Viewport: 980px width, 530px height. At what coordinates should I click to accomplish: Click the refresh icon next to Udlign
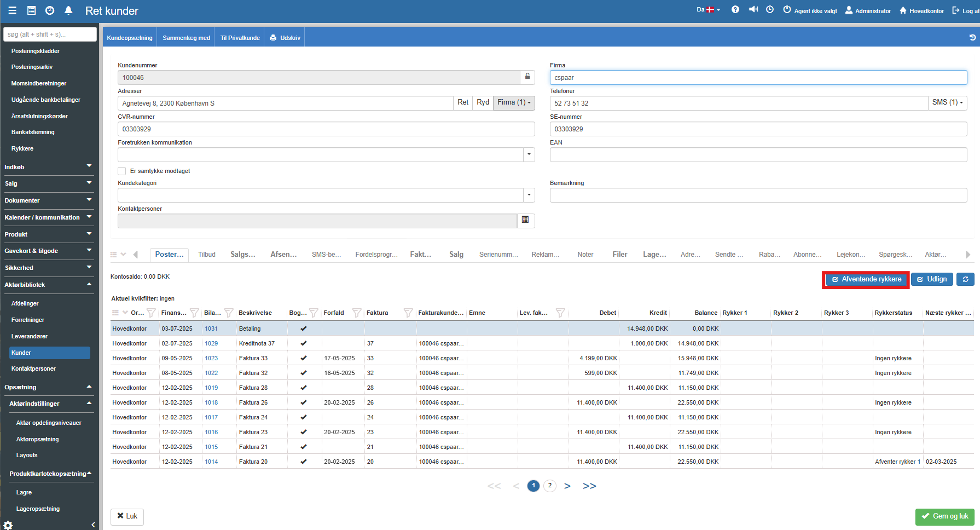[x=965, y=279]
